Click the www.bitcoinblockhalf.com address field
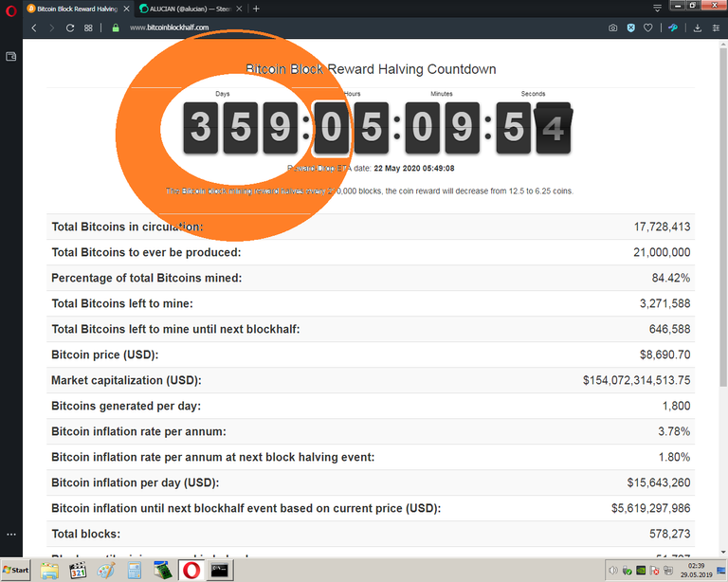The height and width of the screenshot is (582, 728). point(169,27)
